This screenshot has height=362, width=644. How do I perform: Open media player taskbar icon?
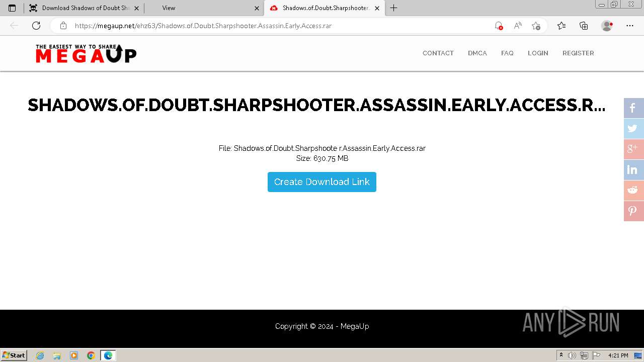(74, 355)
